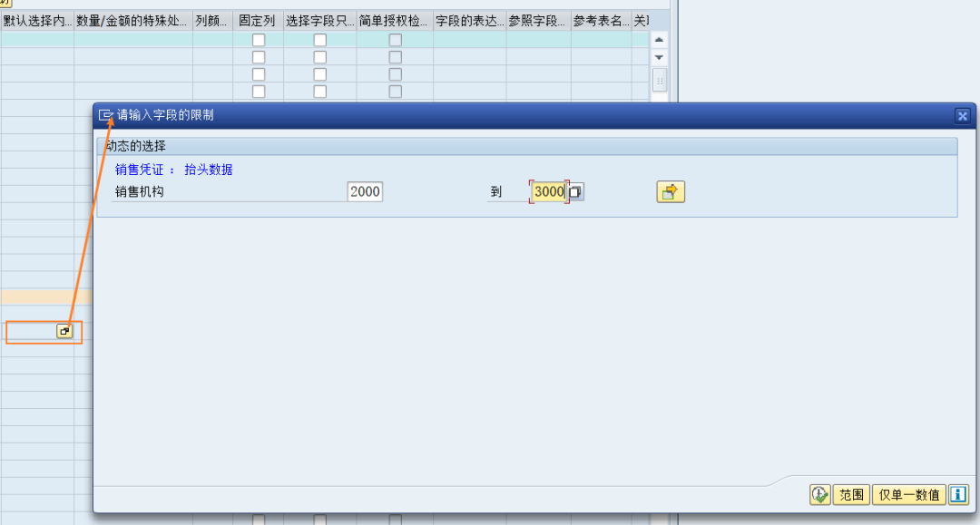Toggle 固定列 checkbox in the highlighted first row

coord(258,40)
